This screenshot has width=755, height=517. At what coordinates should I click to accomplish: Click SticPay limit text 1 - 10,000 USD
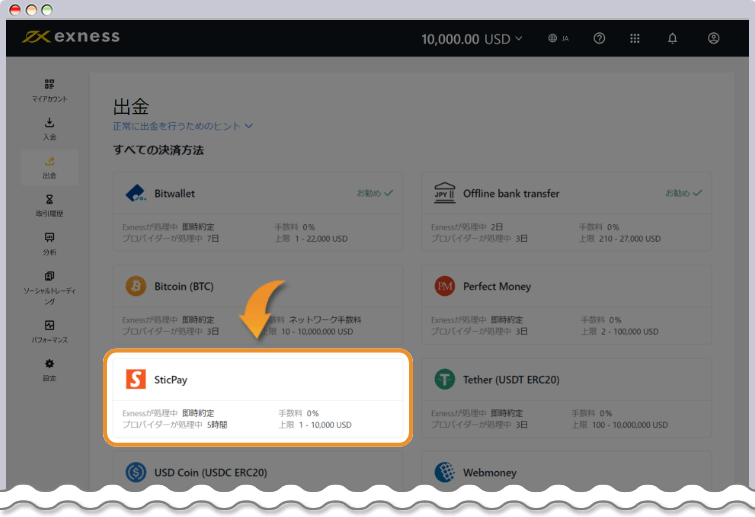click(x=325, y=425)
